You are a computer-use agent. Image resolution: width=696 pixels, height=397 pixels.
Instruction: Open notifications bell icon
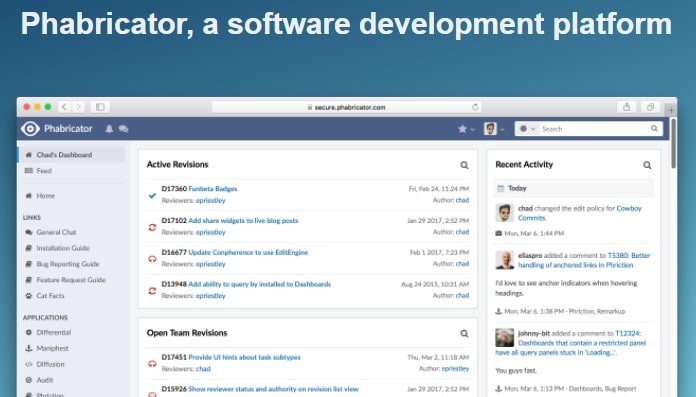tap(109, 129)
